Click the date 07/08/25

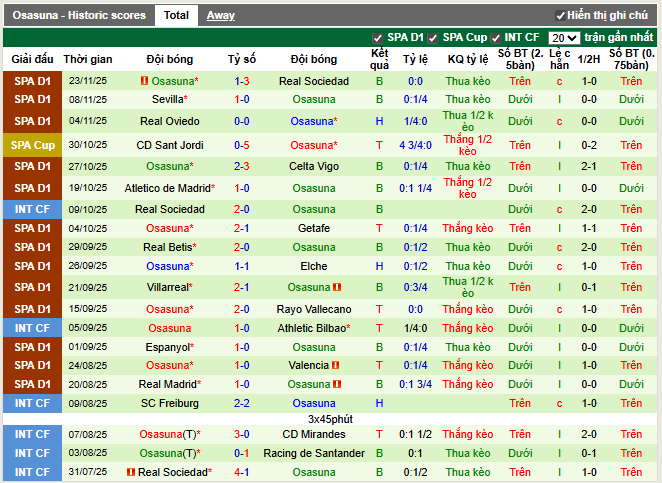(x=88, y=434)
